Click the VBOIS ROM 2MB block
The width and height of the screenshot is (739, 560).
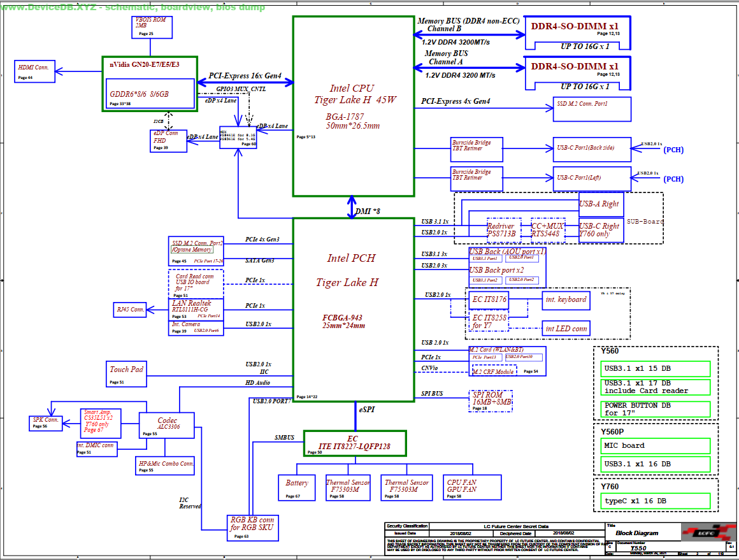click(x=151, y=27)
